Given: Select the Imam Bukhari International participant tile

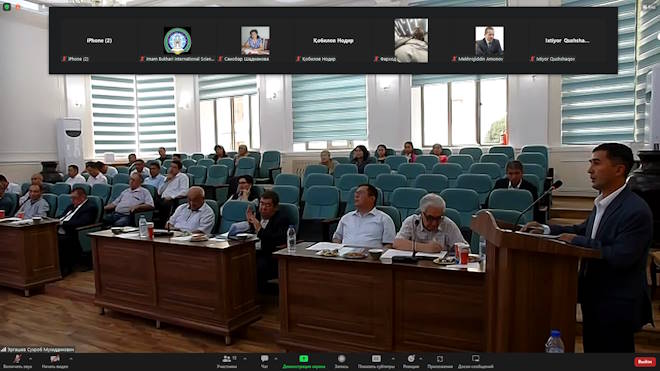Looking at the screenshot, I should click(177, 40).
